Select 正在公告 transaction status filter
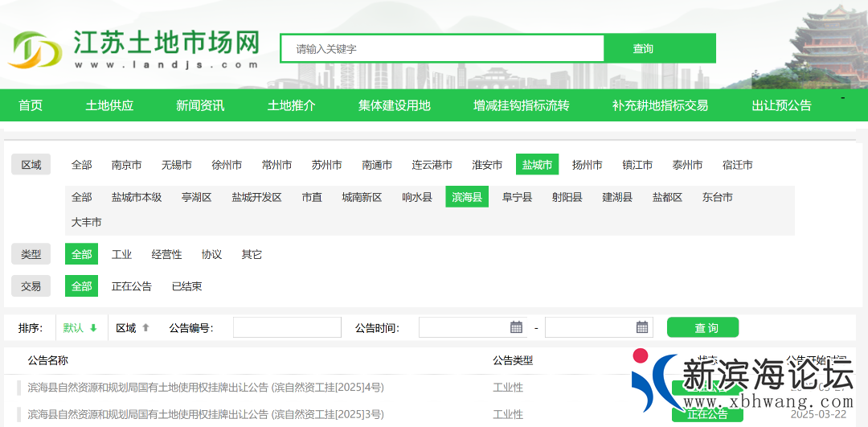Screen dimensions: 868x427 coord(132,286)
